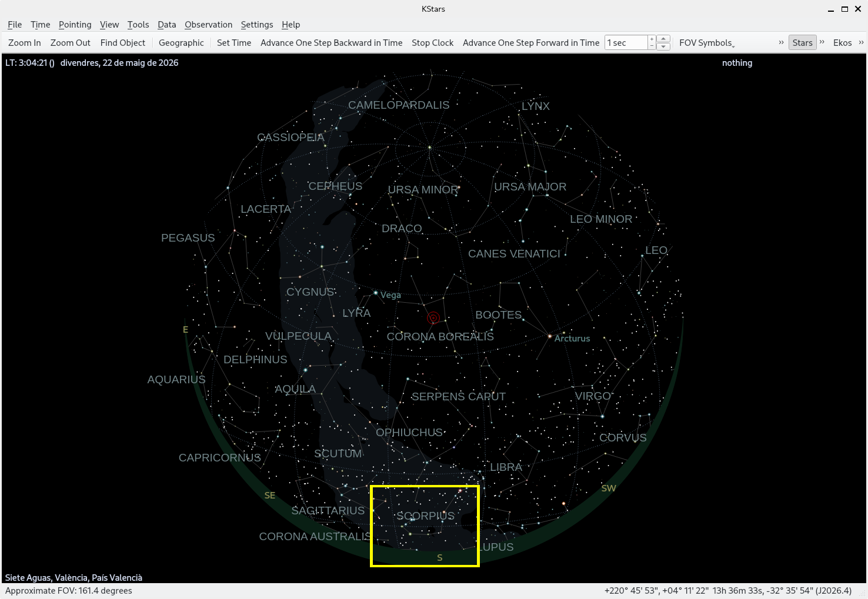Screen dimensions: 868x599
Task: Expand the toolbar overflow chevron before Stars
Action: click(781, 42)
